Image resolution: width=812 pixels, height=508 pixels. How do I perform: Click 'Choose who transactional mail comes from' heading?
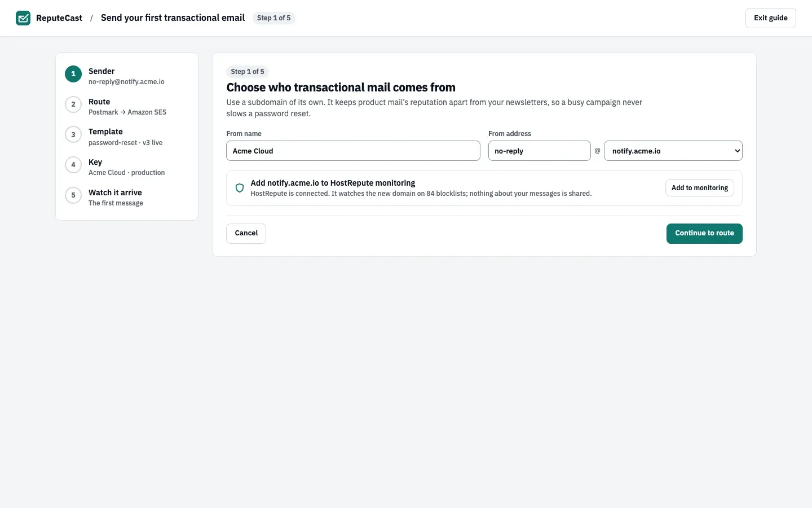point(341,87)
